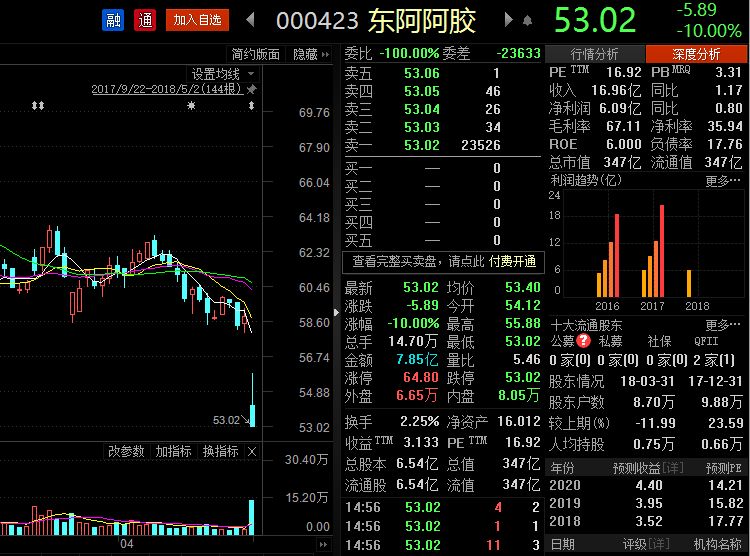The height and width of the screenshot is (556, 750).
Task: Click stock name 东阿阿胶
Action: click(422, 21)
